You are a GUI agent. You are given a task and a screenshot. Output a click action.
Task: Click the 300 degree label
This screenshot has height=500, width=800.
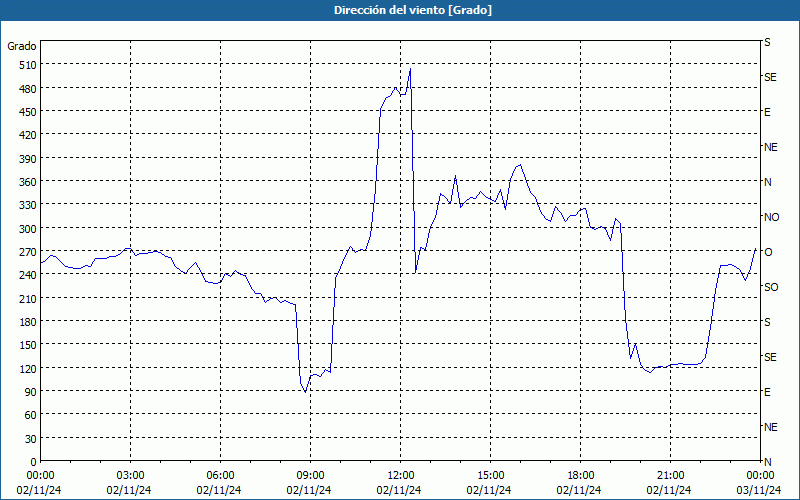coord(28,229)
